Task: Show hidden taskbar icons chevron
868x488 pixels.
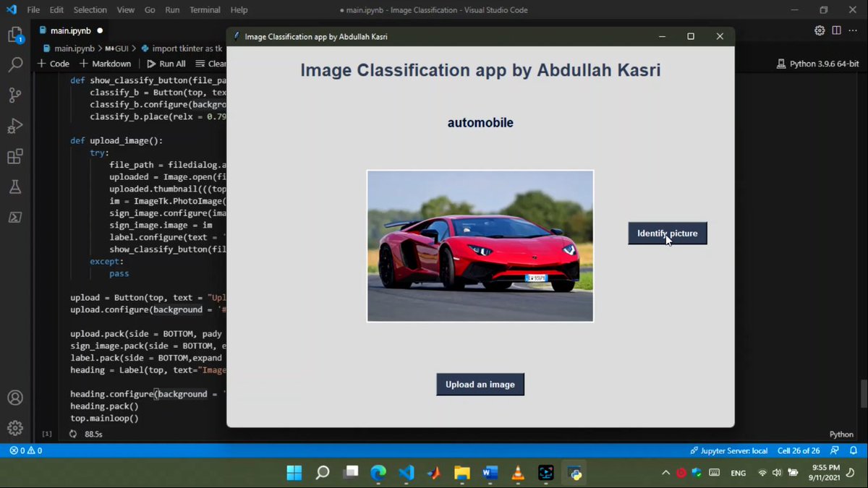Action: click(x=665, y=472)
